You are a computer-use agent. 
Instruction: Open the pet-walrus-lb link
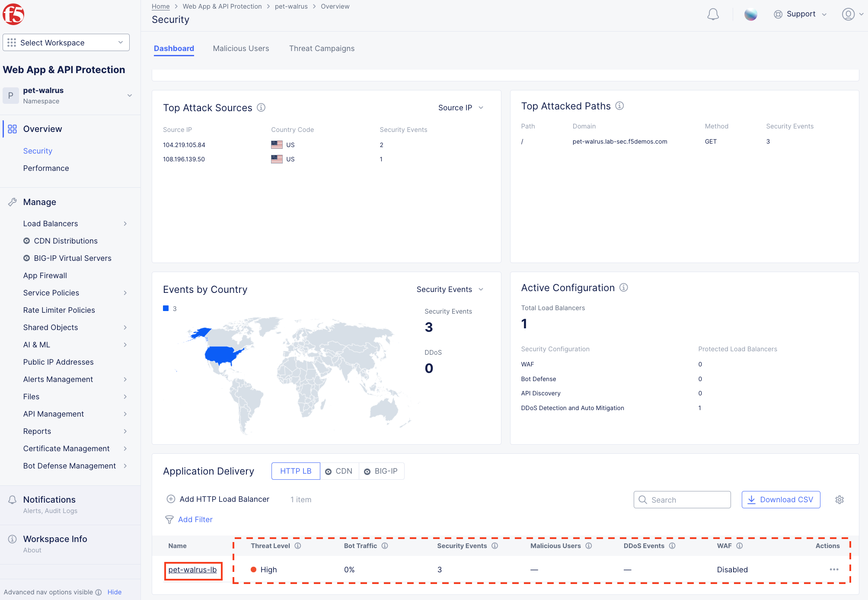tap(193, 570)
